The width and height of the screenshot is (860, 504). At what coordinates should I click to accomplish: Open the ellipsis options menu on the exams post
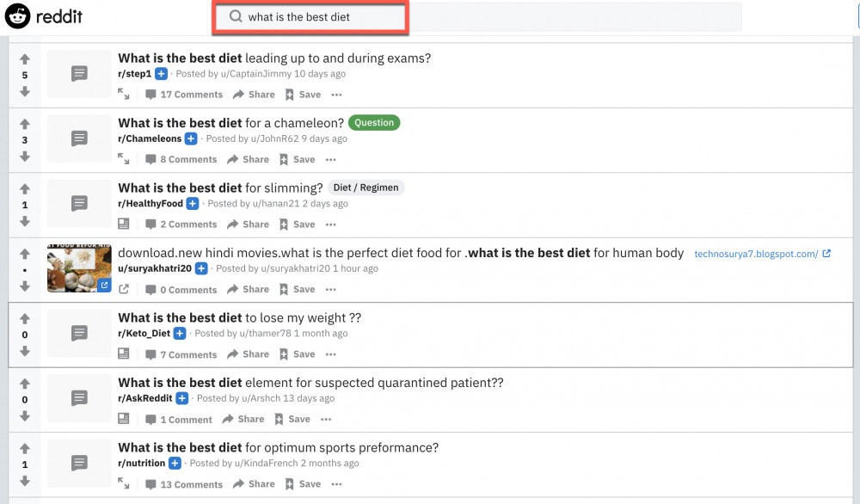pos(335,95)
